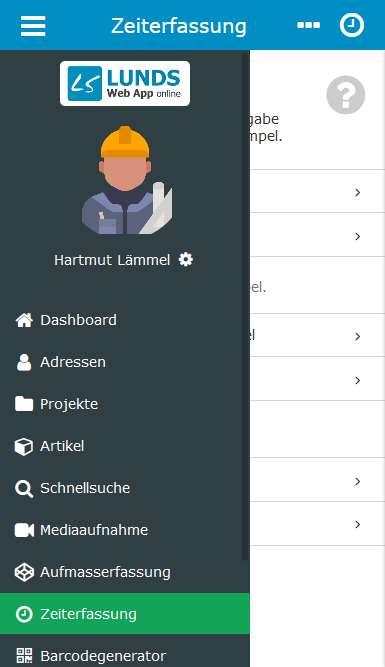
Task: Click the worker avatar image
Action: pyautogui.click(x=126, y=180)
